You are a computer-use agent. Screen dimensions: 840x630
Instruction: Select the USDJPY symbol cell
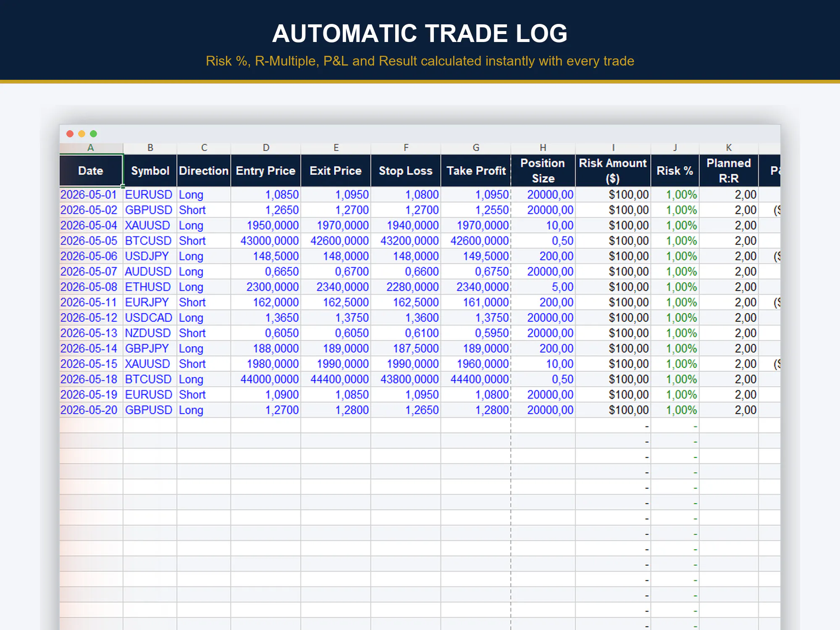coord(150,256)
